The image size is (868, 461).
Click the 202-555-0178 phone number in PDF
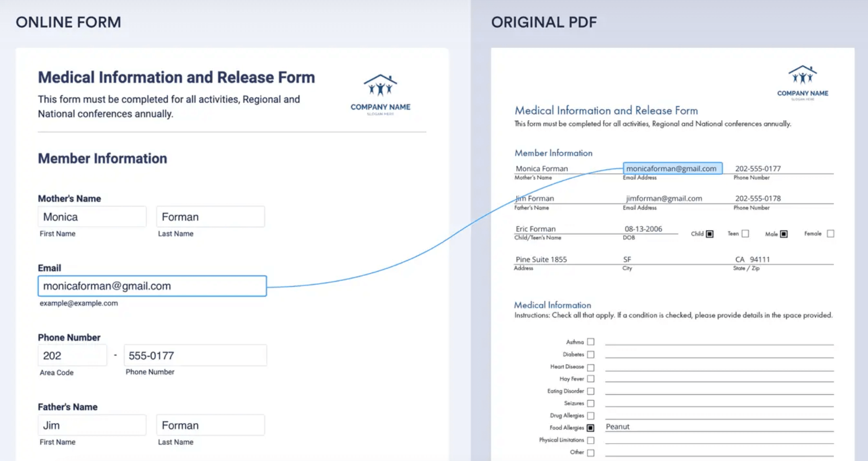pos(758,199)
